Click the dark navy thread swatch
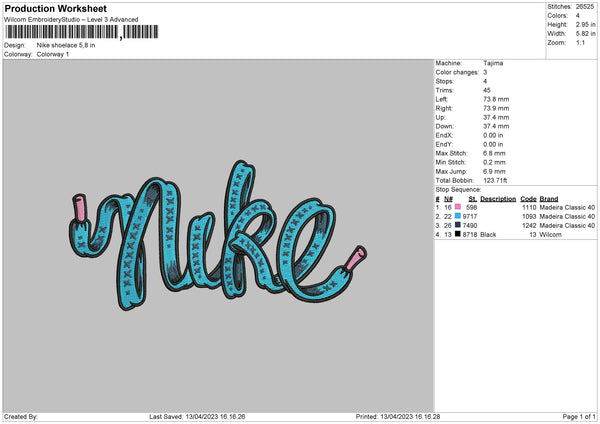600x424 pixels. [x=458, y=225]
